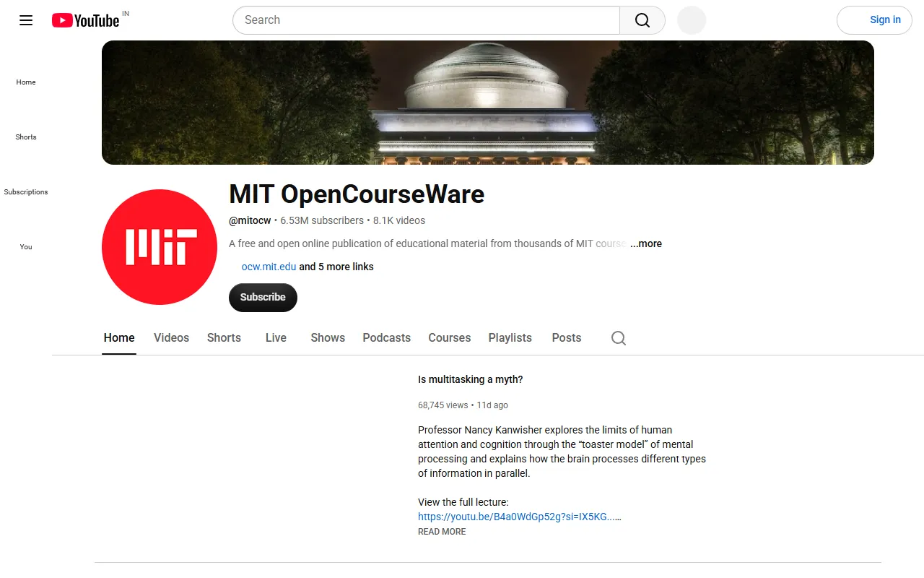This screenshot has width=924, height=578.
Task: Click the magnifier search button
Action: pyautogui.click(x=642, y=20)
